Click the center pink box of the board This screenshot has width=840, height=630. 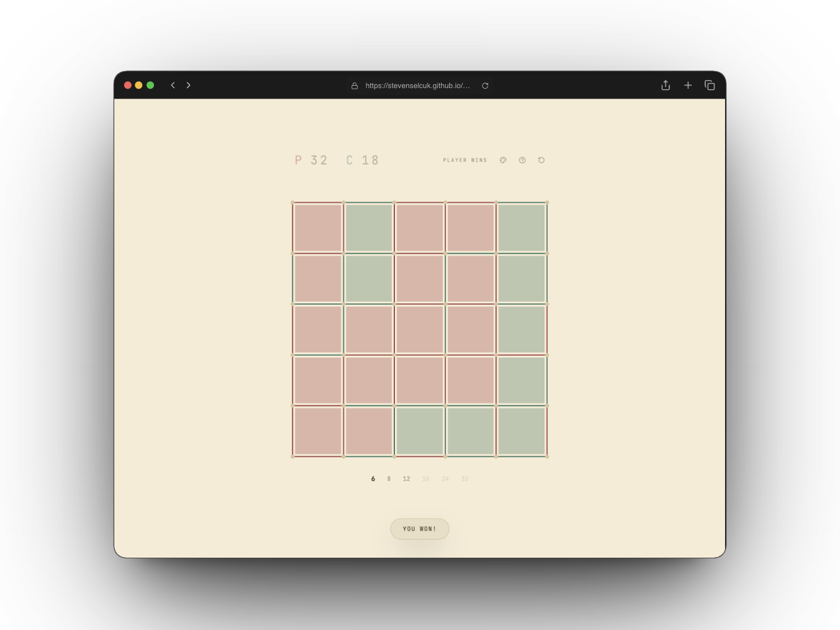pyautogui.click(x=419, y=330)
